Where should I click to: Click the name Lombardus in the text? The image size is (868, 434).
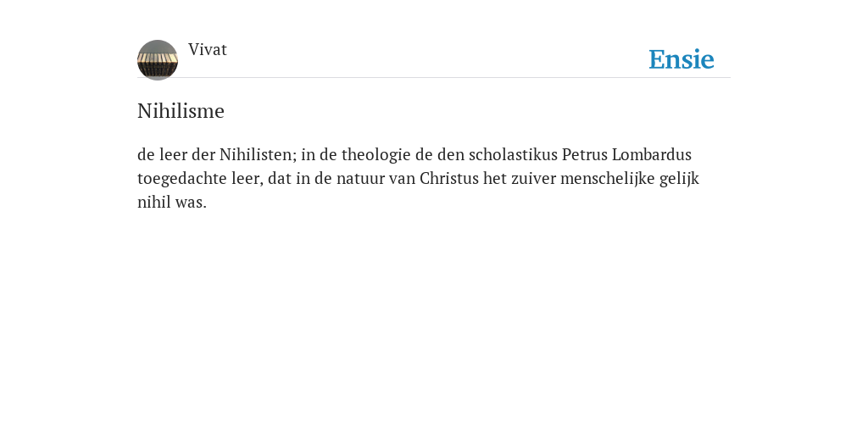[x=652, y=154]
